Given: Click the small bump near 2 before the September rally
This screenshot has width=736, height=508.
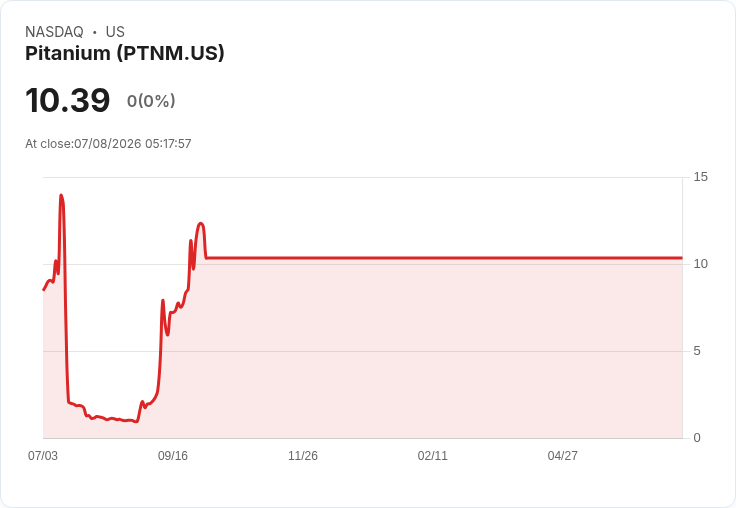Looking at the screenshot, I should click(x=142, y=402).
